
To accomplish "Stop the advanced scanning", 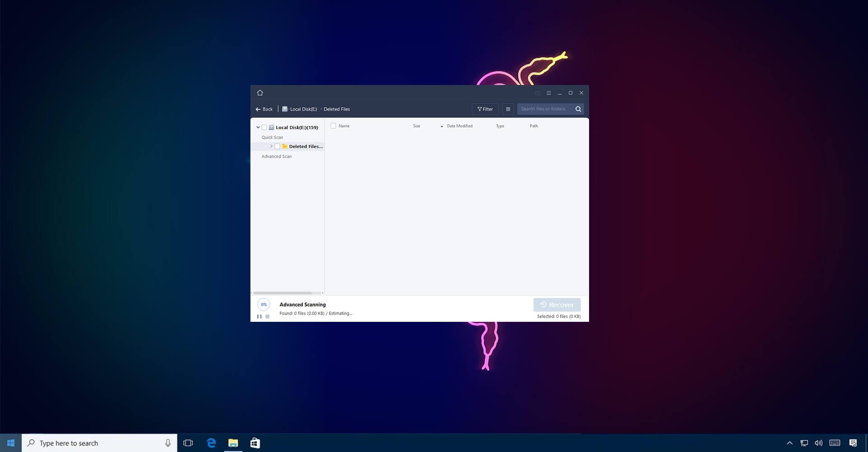I will tap(268, 316).
